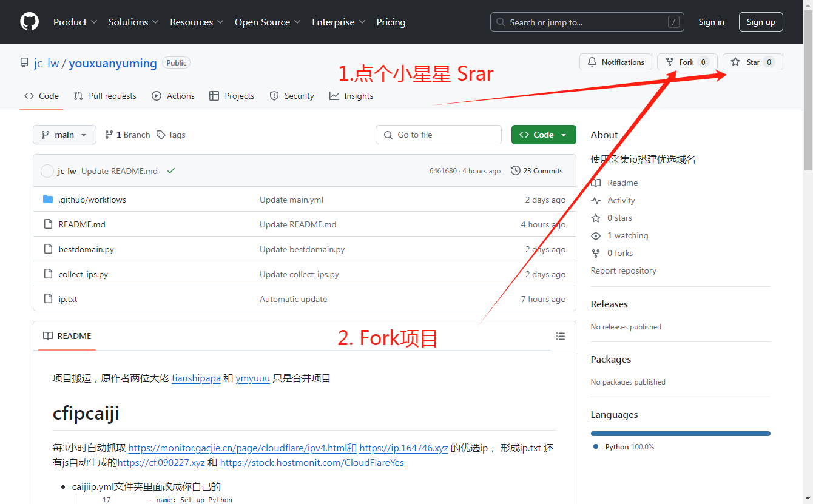Open the tianshipapa author link
Viewport: 813px width, 504px height.
(x=196, y=378)
